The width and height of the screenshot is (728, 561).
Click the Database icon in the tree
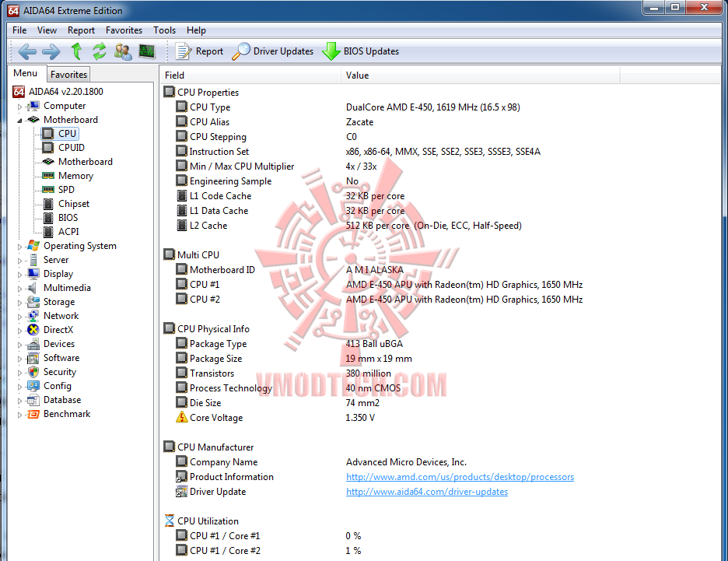(33, 400)
